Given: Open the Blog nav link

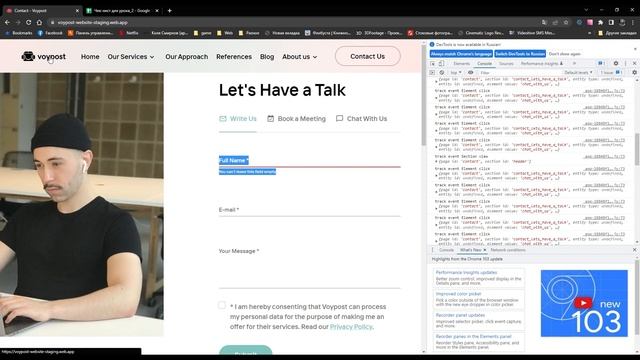Looking at the screenshot, I should [267, 57].
